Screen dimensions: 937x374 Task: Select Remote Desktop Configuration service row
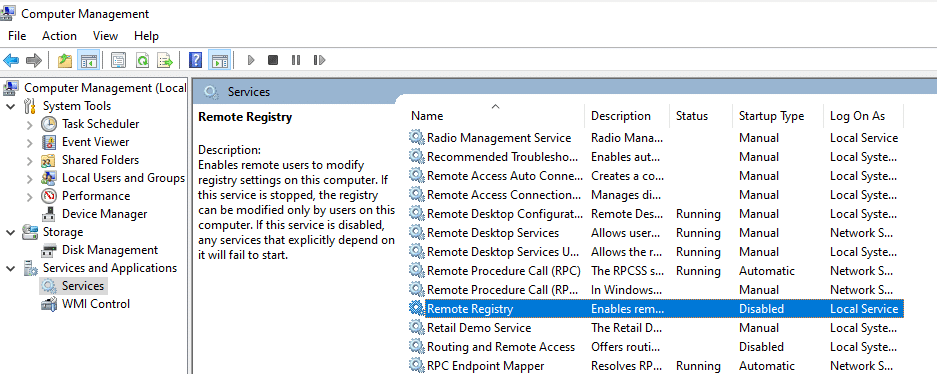coord(656,214)
